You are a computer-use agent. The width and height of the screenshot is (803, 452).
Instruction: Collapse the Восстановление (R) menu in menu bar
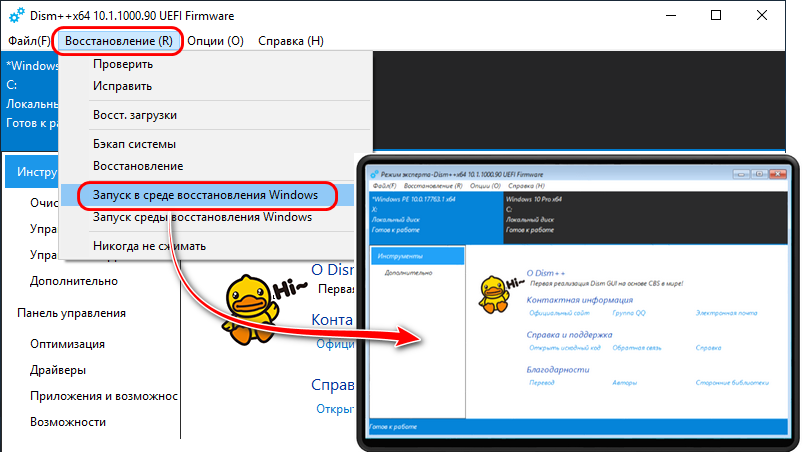[x=118, y=41]
